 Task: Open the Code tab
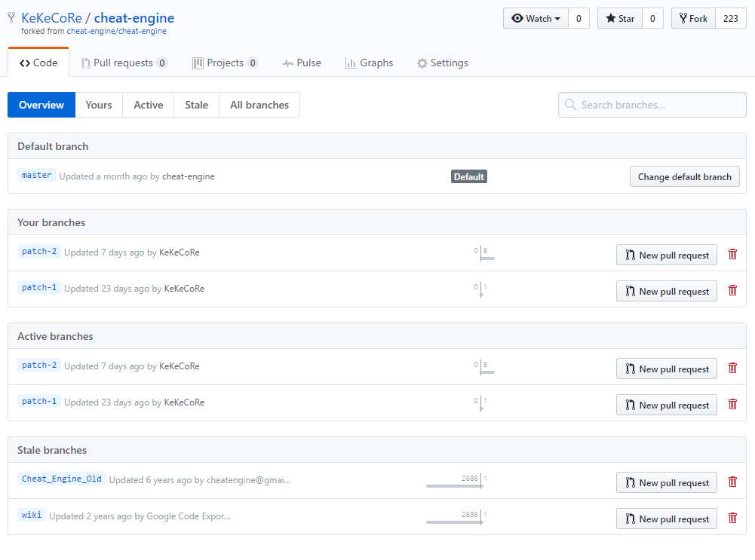pyautogui.click(x=38, y=63)
